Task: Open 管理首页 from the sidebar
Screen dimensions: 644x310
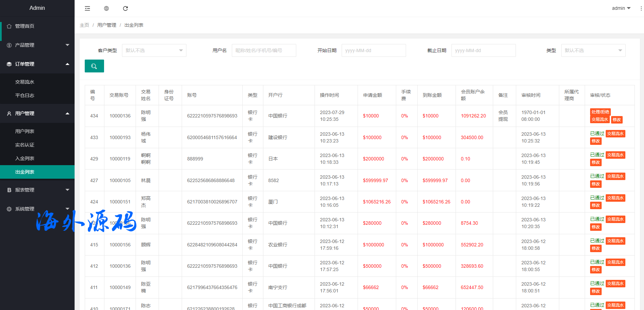Action: click(24, 26)
